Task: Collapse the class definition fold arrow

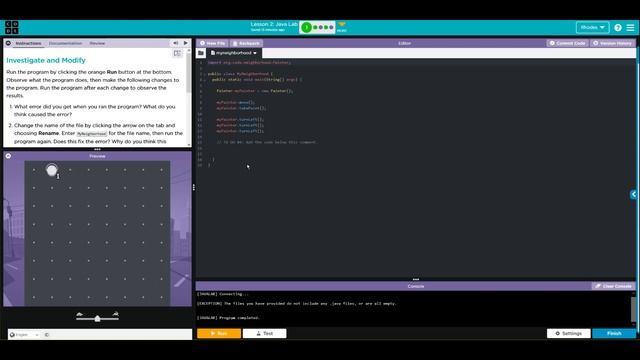Action: (x=204, y=74)
